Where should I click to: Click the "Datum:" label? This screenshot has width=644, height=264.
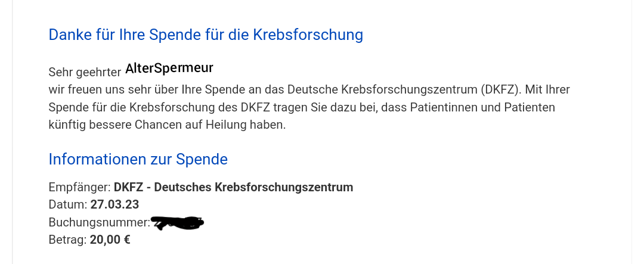tap(67, 204)
